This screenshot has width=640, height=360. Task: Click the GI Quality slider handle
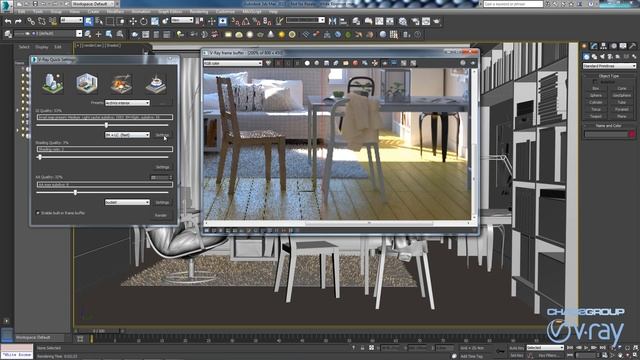click(x=106, y=125)
